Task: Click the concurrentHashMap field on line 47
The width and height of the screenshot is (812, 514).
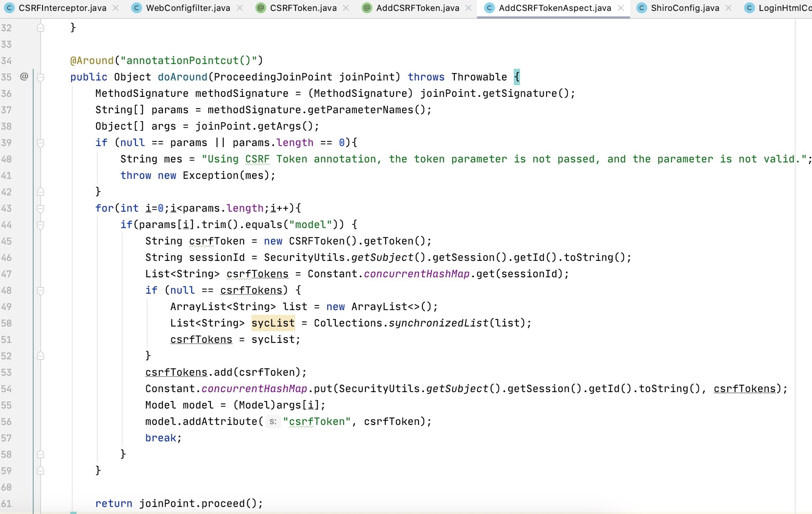Action: pyautogui.click(x=416, y=274)
